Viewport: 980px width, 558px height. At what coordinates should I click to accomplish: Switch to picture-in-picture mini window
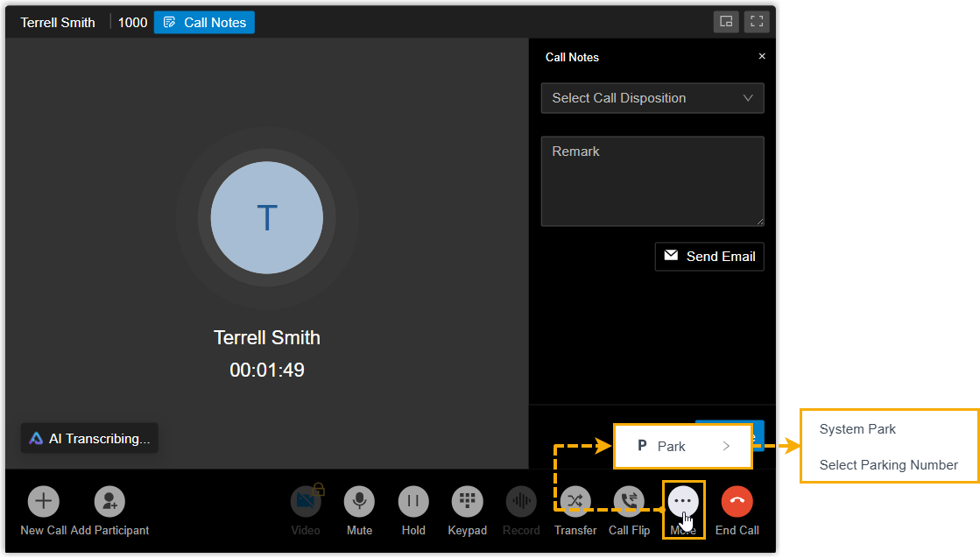pos(726,22)
